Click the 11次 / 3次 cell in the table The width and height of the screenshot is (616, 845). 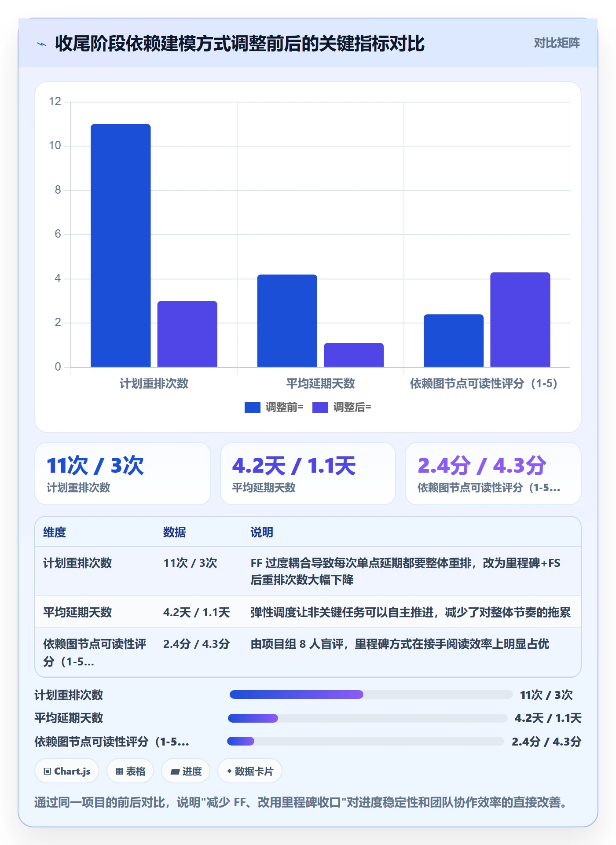pos(190,563)
